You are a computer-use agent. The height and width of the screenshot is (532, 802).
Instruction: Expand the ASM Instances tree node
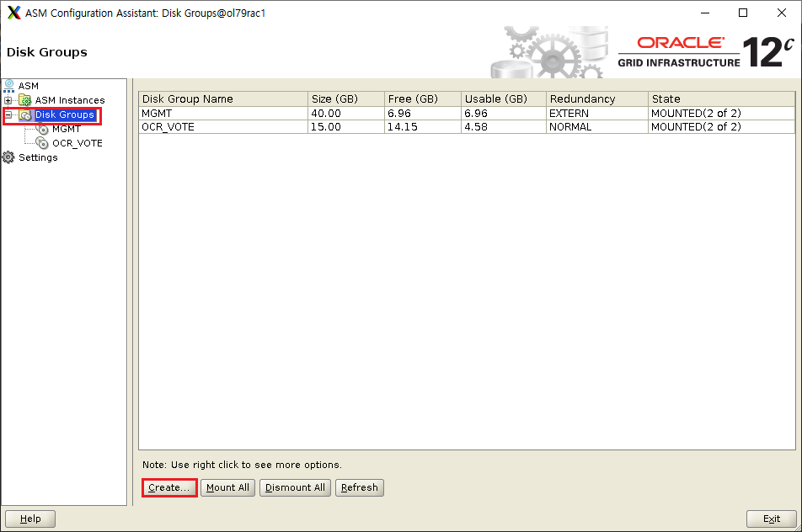[8, 101]
